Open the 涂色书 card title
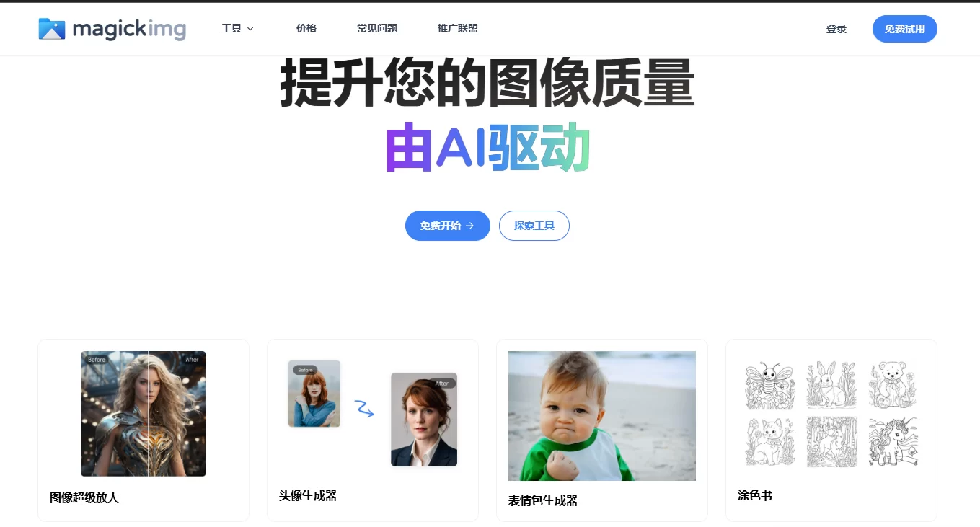Image resolution: width=980 pixels, height=527 pixels. pos(755,495)
